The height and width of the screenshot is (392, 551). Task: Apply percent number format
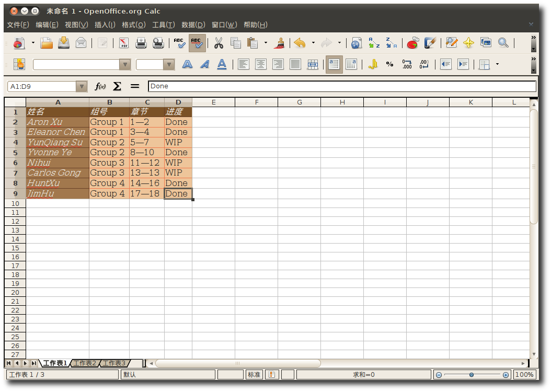pos(389,64)
